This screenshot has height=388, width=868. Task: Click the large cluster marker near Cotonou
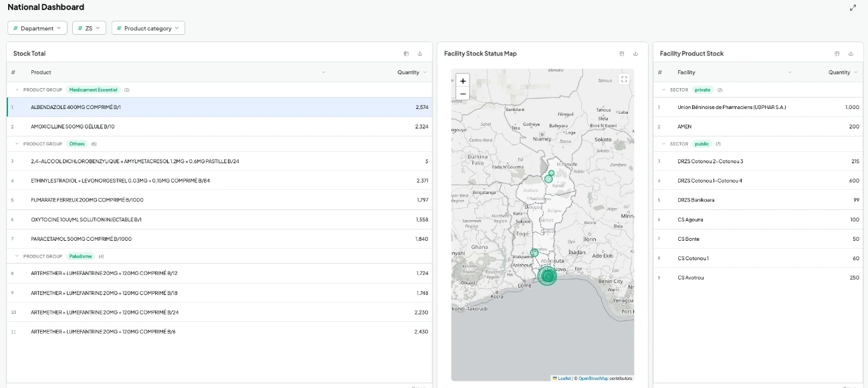(548, 276)
